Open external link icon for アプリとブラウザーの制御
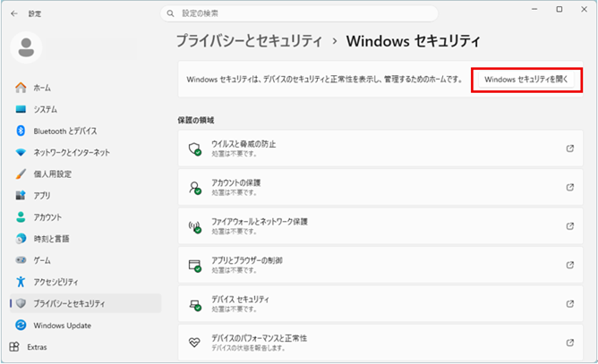The image size is (598, 364). click(x=570, y=265)
